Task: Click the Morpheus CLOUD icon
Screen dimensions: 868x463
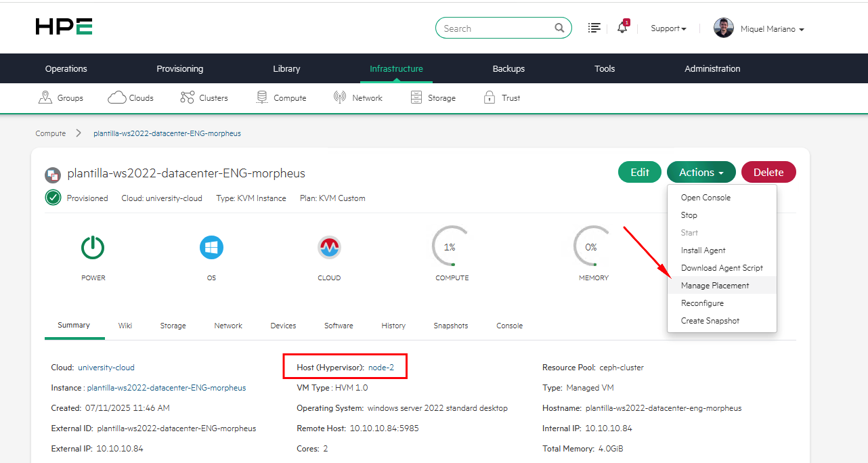Action: (329, 248)
